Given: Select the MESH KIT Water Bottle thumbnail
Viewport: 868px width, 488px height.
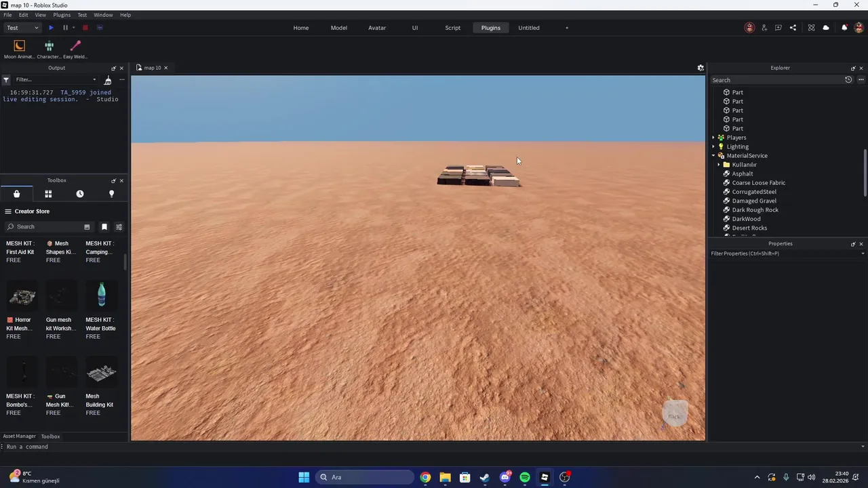Looking at the screenshot, I should [101, 296].
